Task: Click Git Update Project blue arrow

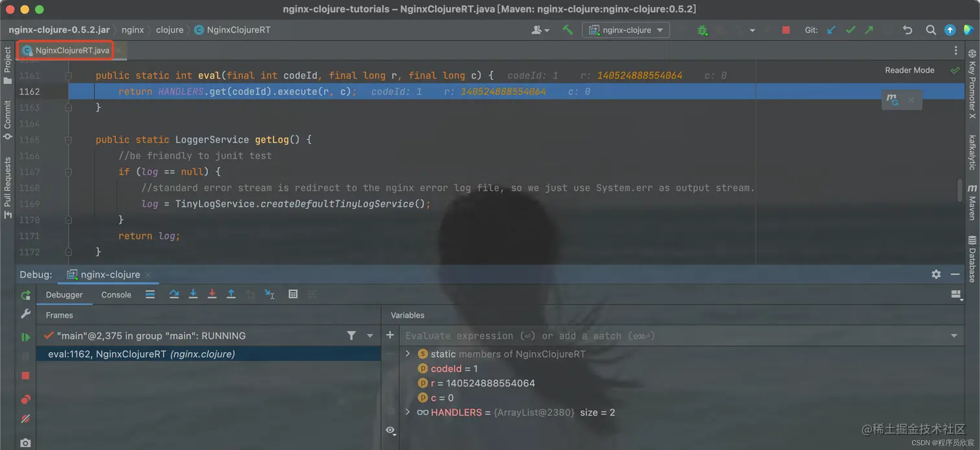Action: click(x=832, y=30)
